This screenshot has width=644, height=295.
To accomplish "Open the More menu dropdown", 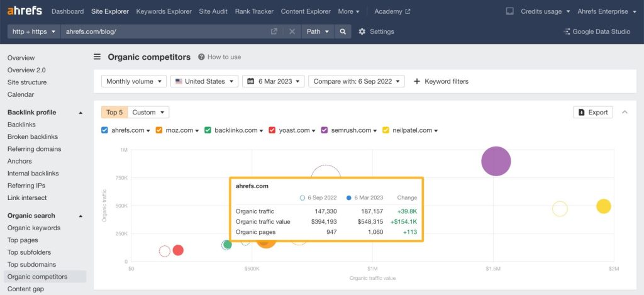I will point(348,11).
